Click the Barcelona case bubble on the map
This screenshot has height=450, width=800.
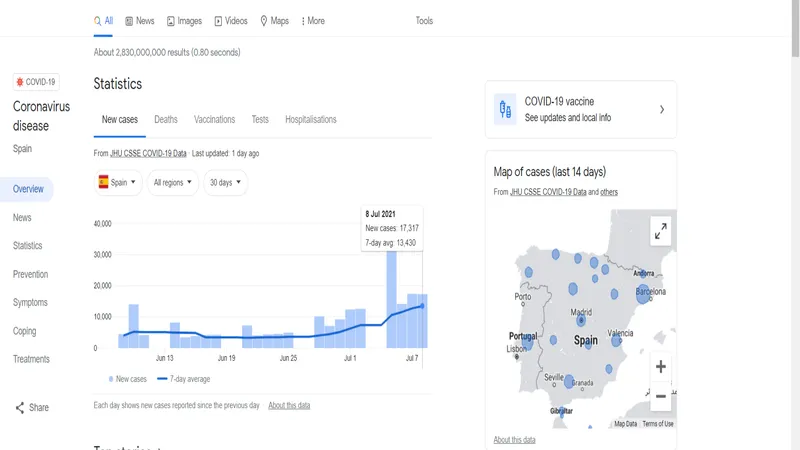[x=643, y=294]
